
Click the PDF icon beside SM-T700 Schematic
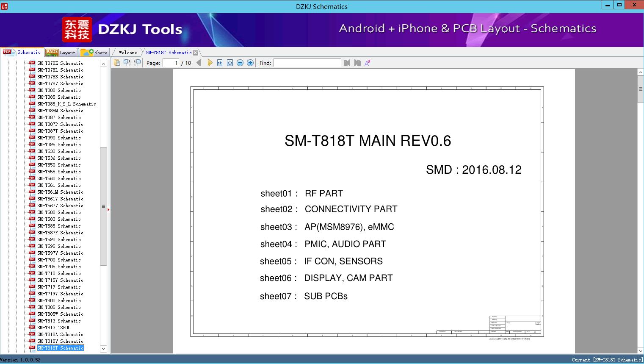32,259
